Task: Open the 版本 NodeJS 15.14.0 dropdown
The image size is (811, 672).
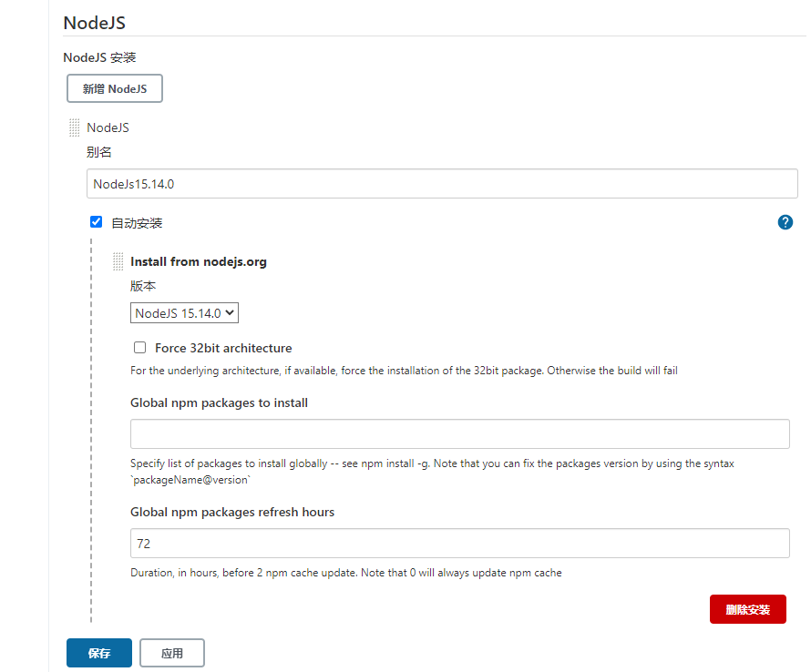Action: tap(185, 313)
